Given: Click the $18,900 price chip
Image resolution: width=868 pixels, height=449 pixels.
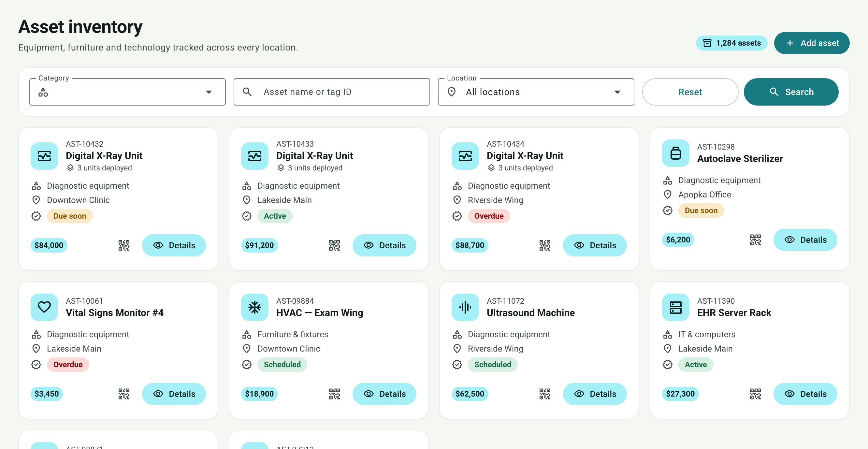Looking at the screenshot, I should tap(259, 394).
